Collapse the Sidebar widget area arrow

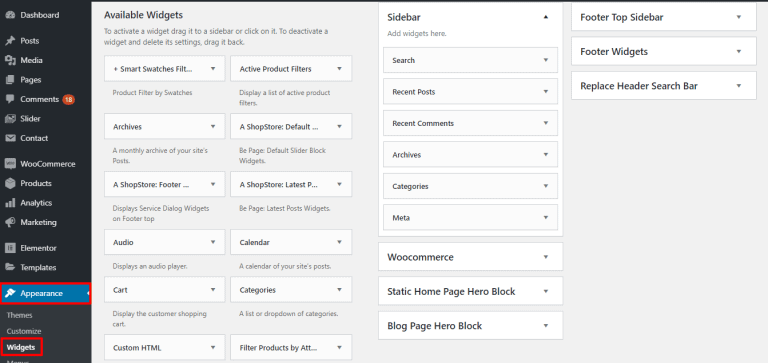pos(546,17)
